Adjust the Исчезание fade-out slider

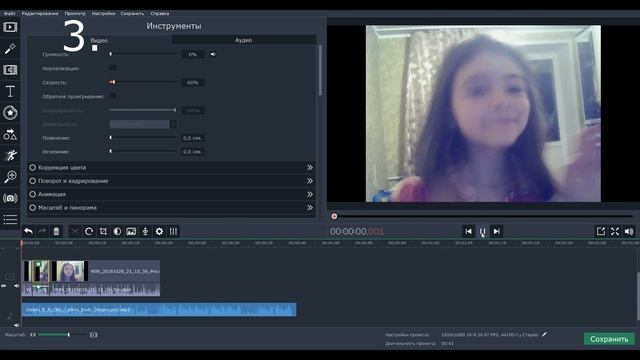[x=143, y=151]
